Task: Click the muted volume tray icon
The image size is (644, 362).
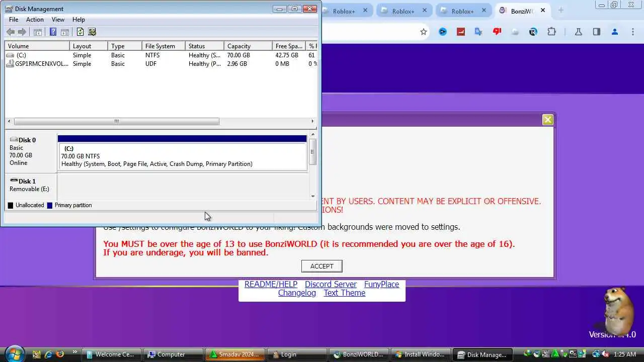Action: pos(605,354)
